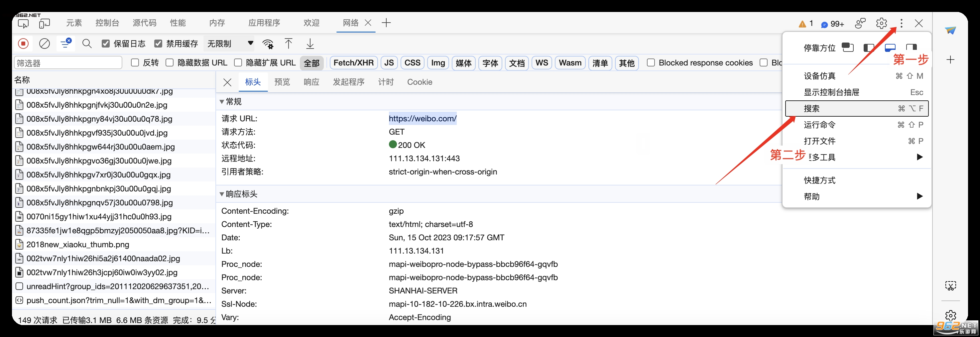Activate the inspect element picker icon

coord(23,23)
